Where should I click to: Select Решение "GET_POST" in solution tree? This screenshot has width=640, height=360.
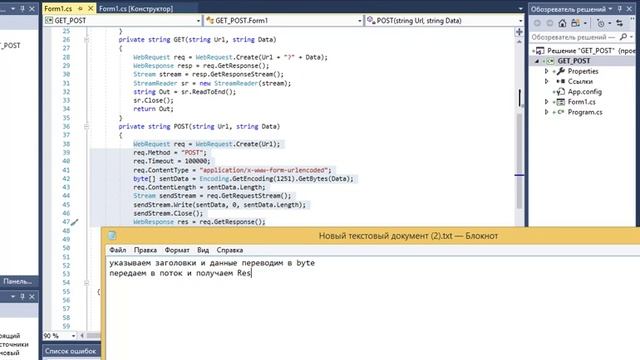point(591,51)
